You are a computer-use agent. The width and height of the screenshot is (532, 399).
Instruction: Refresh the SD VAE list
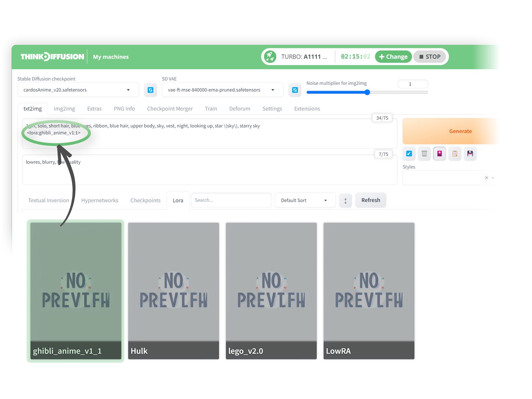(x=295, y=90)
